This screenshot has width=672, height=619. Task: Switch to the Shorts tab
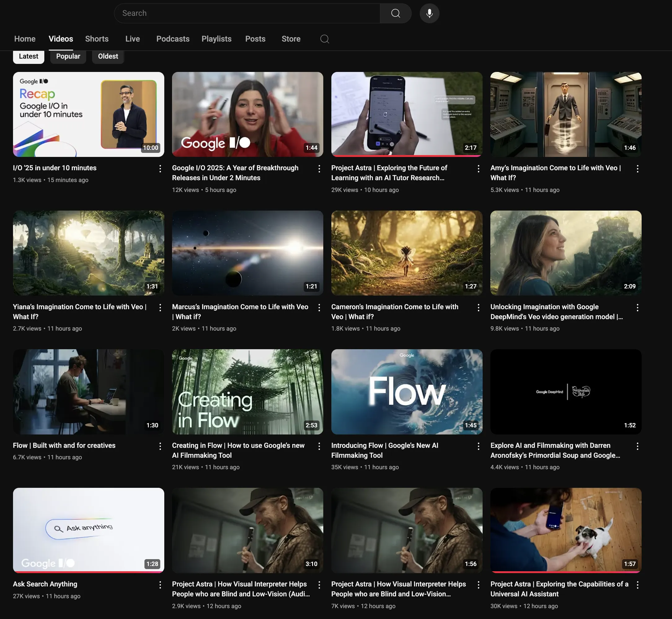(97, 39)
